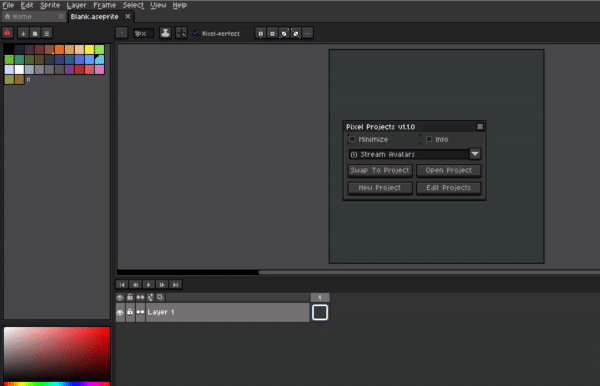Viewport: 600px width, 386px height.
Task: Go to next frame
Action: point(162,285)
